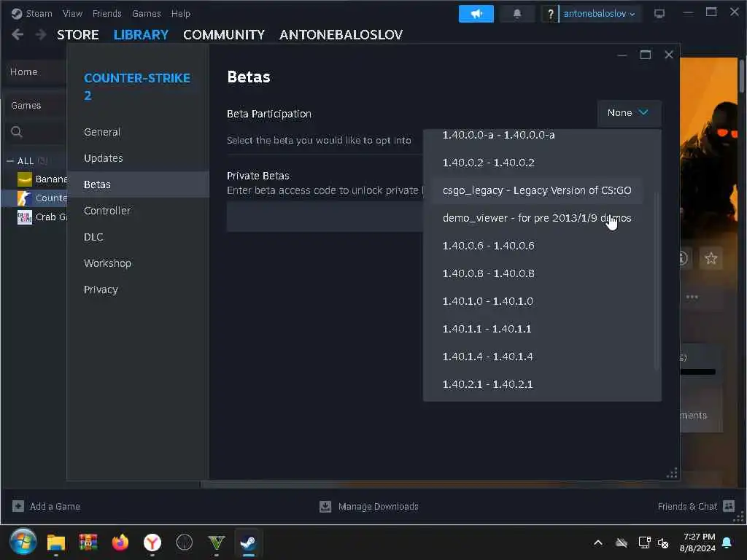Screen dimensions: 747x560
Task: Click the question mark help icon
Action: [x=550, y=14]
